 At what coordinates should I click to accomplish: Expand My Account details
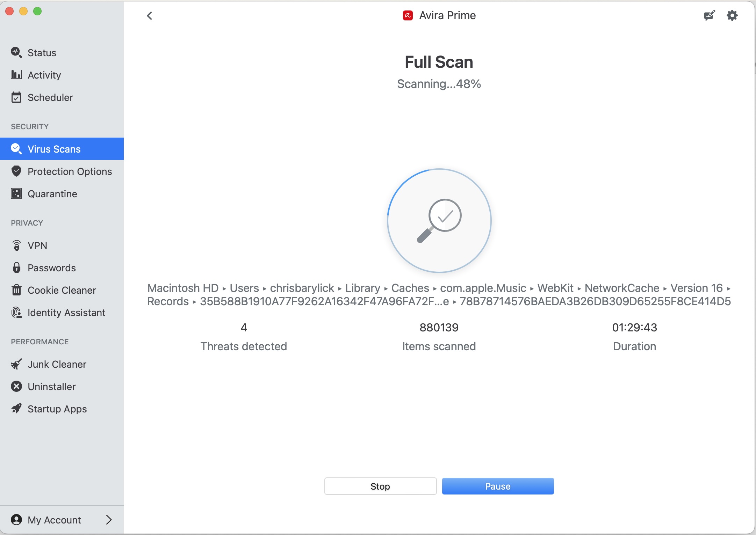click(x=62, y=520)
